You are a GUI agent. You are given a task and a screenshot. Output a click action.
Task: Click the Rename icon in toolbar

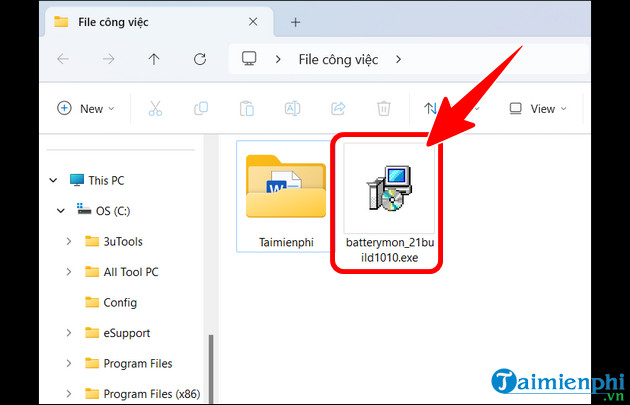tap(293, 108)
